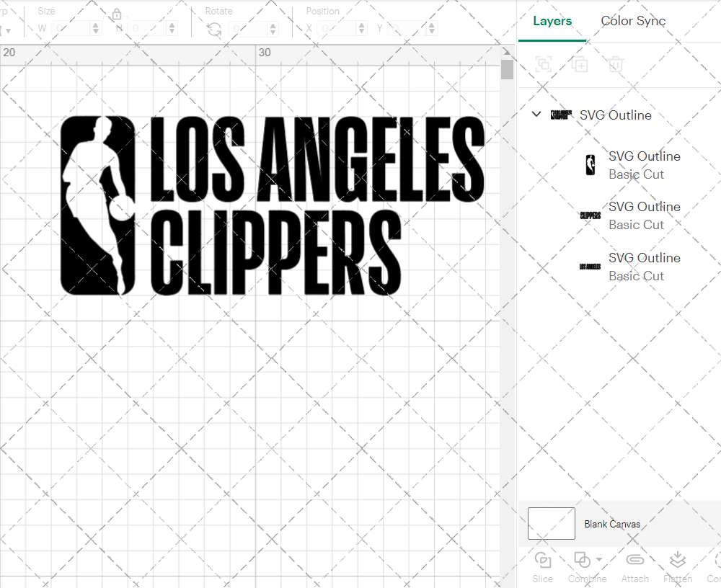Viewport: 721px width, 588px height.
Task: Click the Position Y input field
Action: coord(407,29)
